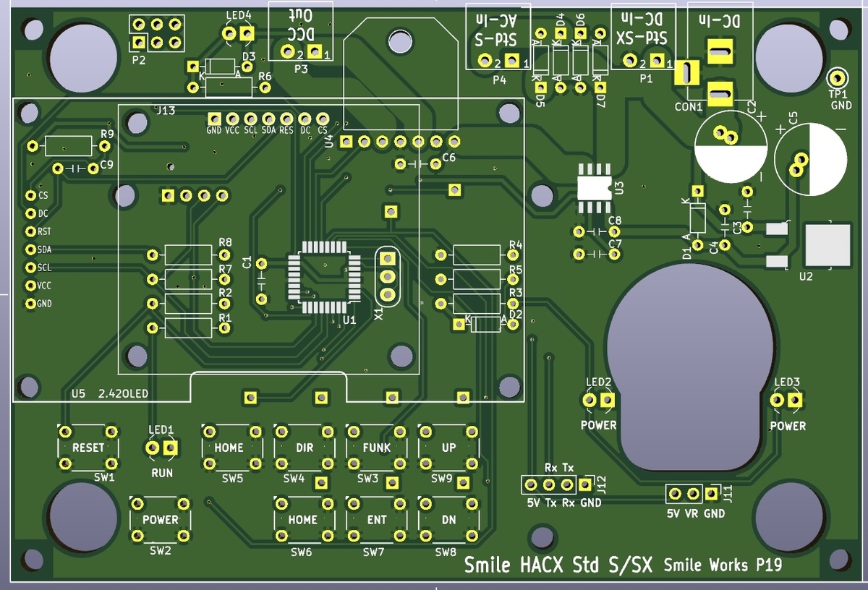Select the "Smile Works P19" text

click(x=722, y=565)
